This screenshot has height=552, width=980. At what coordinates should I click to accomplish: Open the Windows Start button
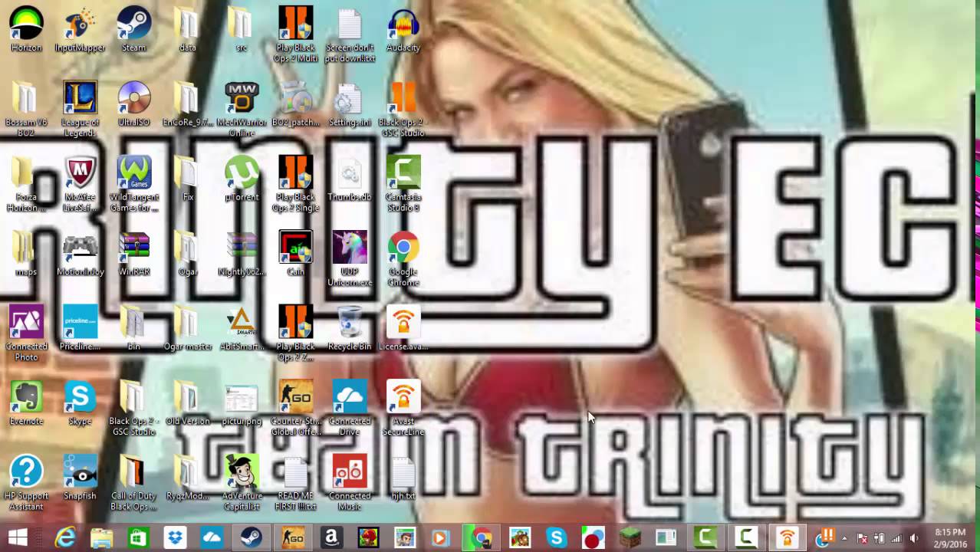coord(18,537)
